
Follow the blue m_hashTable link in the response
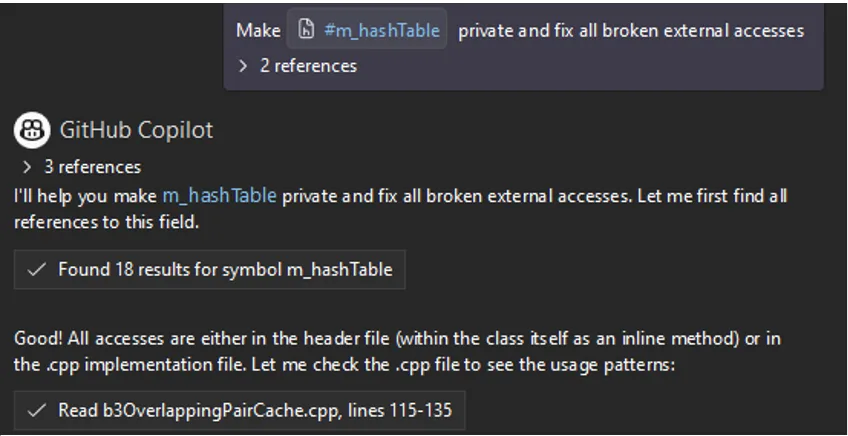(x=219, y=195)
